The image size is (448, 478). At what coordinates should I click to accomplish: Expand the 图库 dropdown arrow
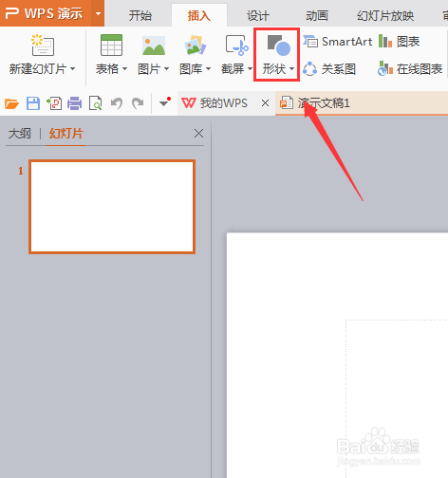pos(208,68)
